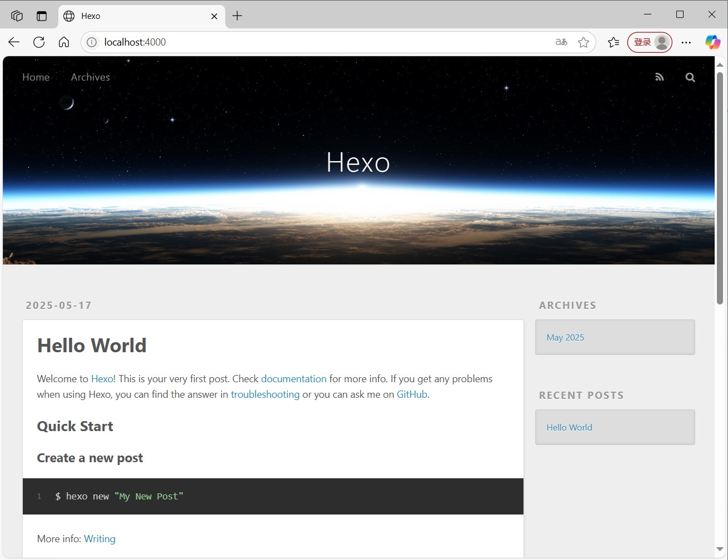Viewport: 728px width, 560px height.
Task: Open the Writing link
Action: 99,539
